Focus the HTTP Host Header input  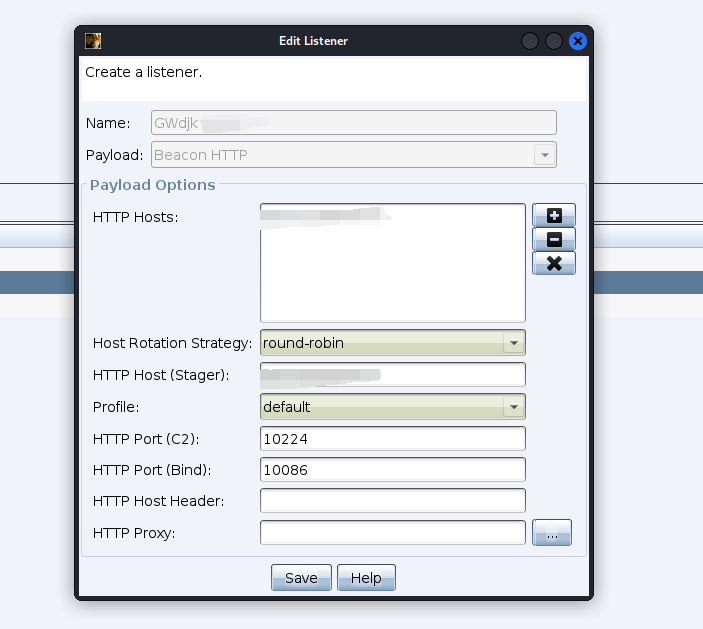(x=392, y=501)
